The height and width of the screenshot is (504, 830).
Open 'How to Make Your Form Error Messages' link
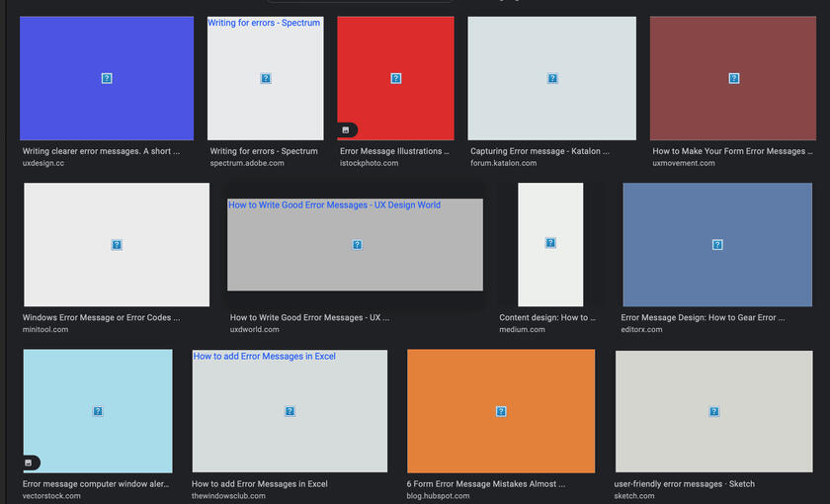pyautogui.click(x=732, y=151)
